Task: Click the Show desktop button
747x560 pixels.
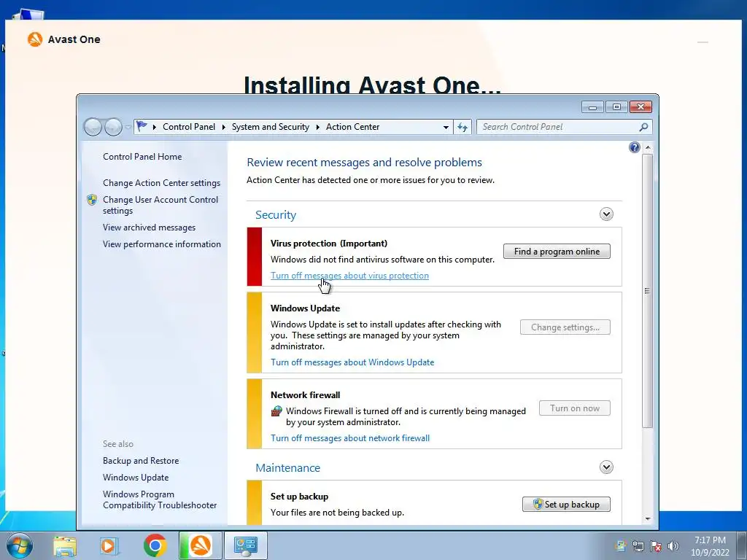Action: click(x=742, y=545)
